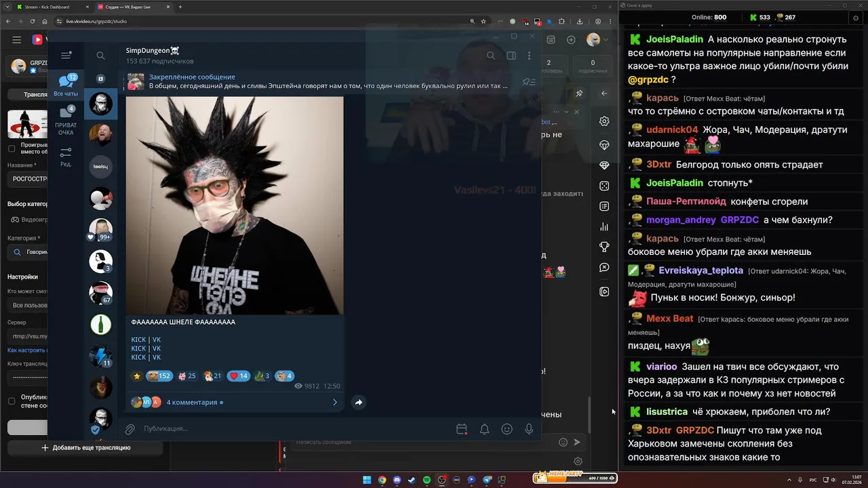The height and width of the screenshot is (488, 868).
Task: Toggle silent broadcast bell icon
Action: point(484,429)
